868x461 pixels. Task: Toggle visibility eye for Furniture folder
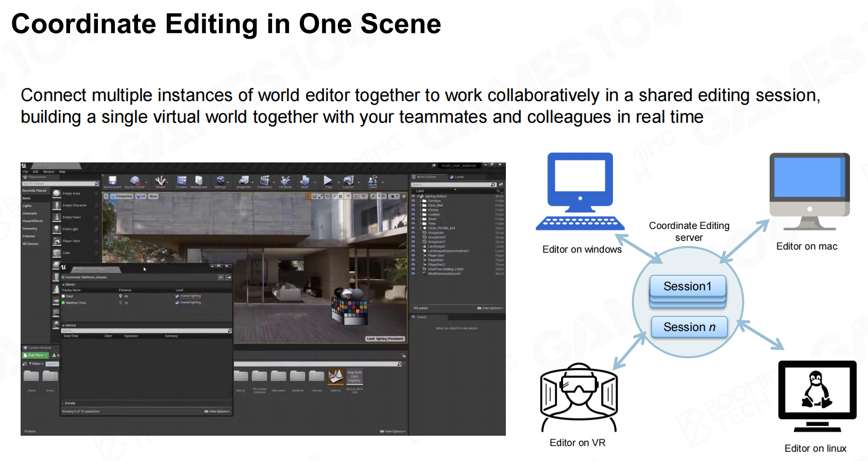pos(413,201)
